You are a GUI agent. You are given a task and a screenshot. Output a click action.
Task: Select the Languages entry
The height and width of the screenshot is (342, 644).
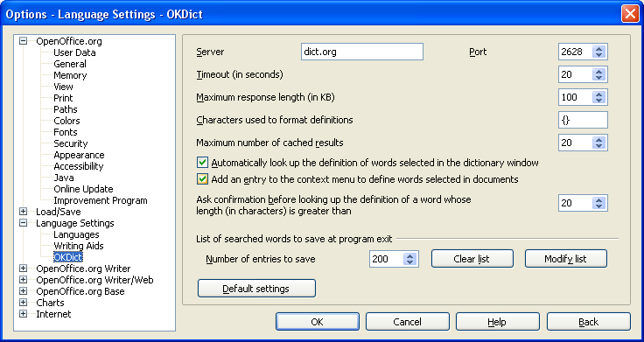point(76,234)
